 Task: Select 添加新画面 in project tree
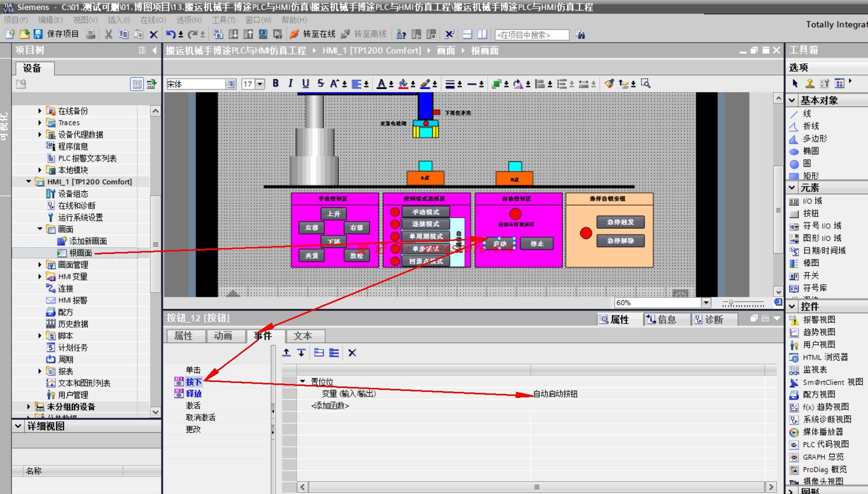88,241
